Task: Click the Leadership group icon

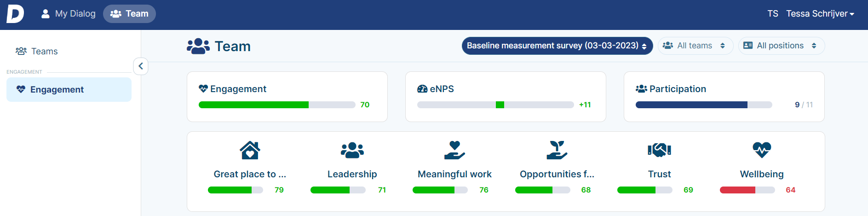Action: pos(352,150)
